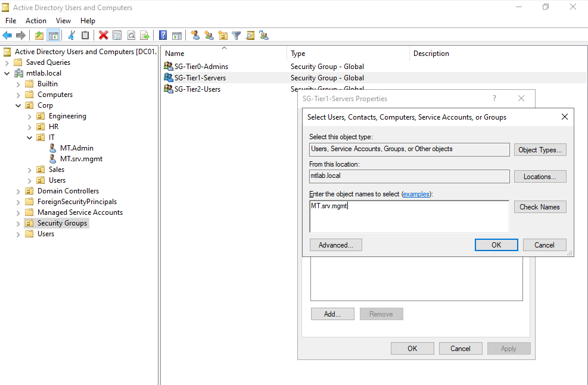The height and width of the screenshot is (385, 588).
Task: Sort list by Type column header
Action: [x=349, y=53]
